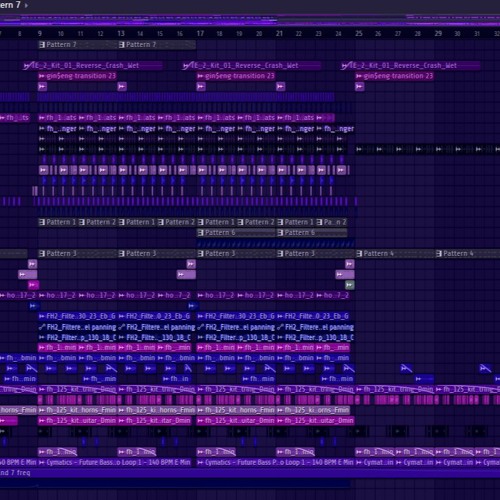500x500 pixels.
Task: Click pattern icon of Pattern 2 at bar 11
Action: (x=82, y=222)
